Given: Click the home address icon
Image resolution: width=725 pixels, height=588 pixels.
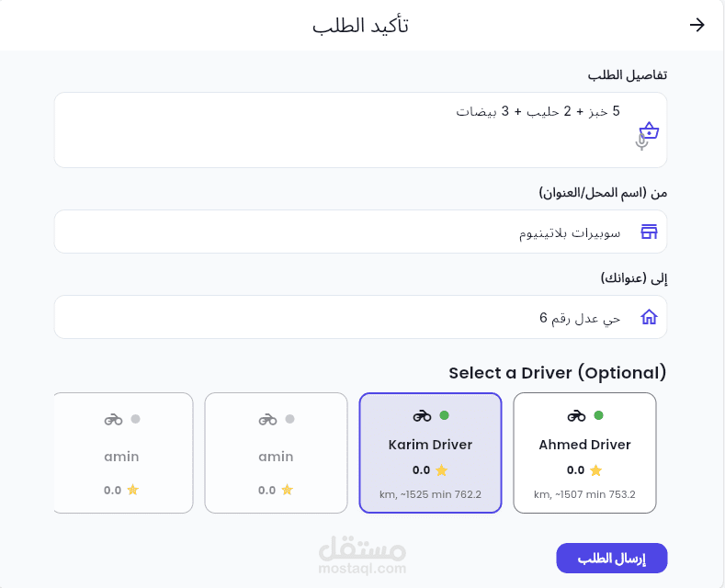Looking at the screenshot, I should click(649, 317).
